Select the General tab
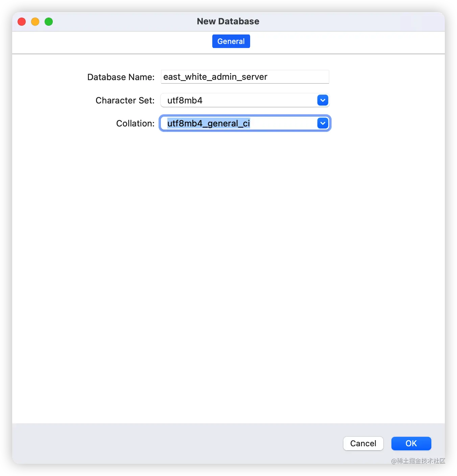457x476 pixels. 231,41
